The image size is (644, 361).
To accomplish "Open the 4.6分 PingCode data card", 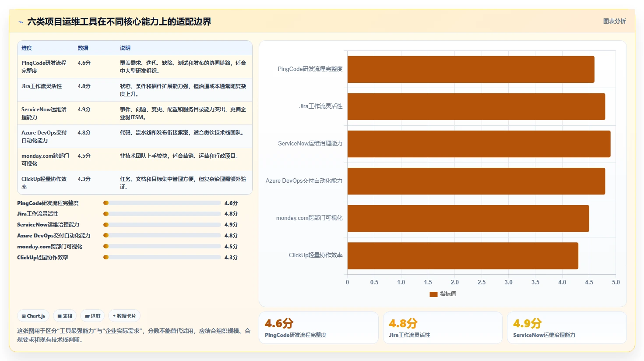I will (x=319, y=328).
